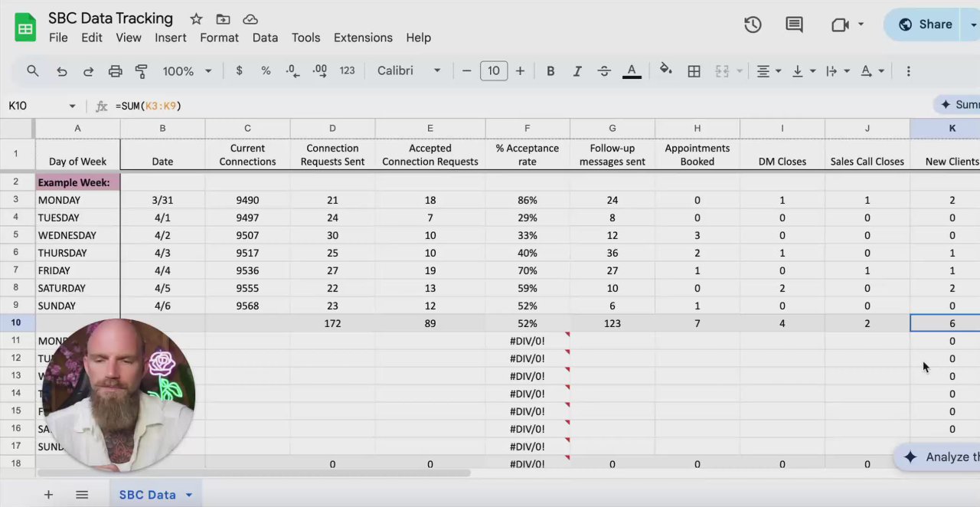This screenshot has height=507, width=980.
Task: Click the Analyze this data button
Action: click(x=937, y=456)
